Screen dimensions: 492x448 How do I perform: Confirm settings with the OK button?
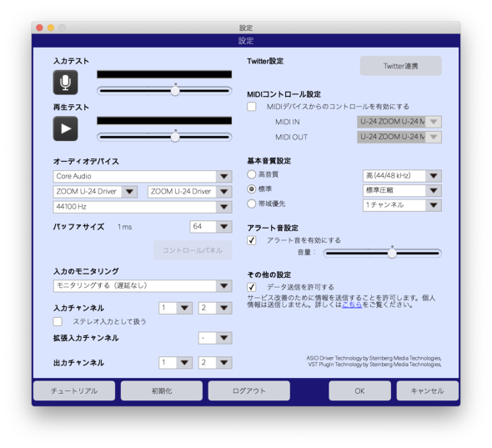(360, 391)
